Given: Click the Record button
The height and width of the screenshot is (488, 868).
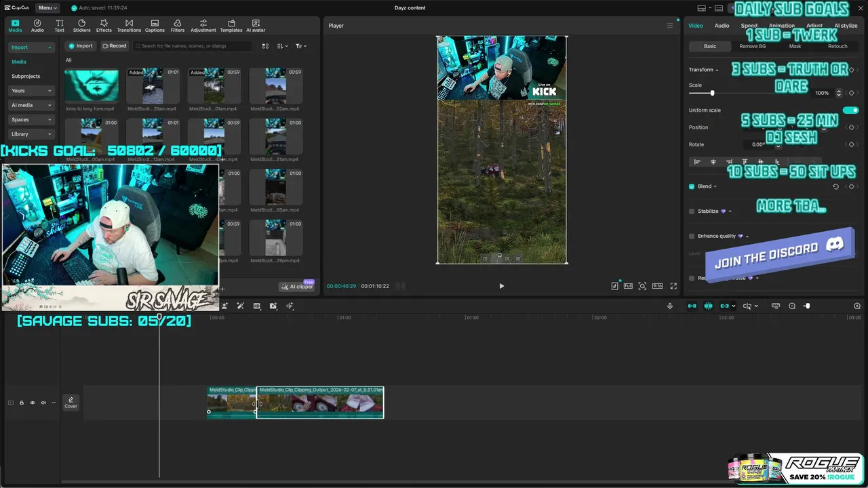Looking at the screenshot, I should 115,46.
